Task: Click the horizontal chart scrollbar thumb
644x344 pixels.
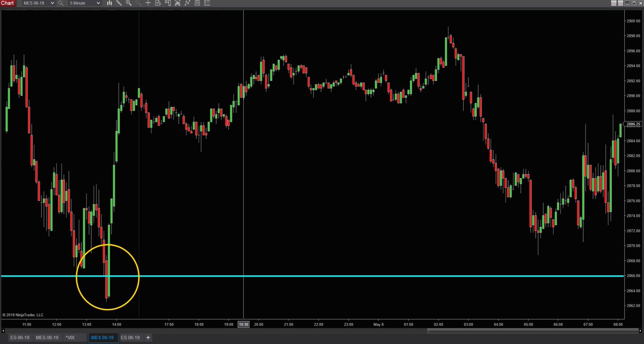Action: 532,331
